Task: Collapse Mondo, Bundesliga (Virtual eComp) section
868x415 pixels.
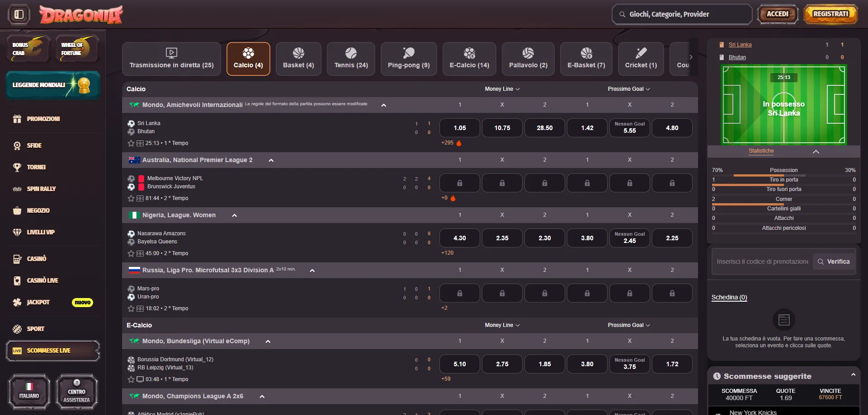Action: click(268, 341)
